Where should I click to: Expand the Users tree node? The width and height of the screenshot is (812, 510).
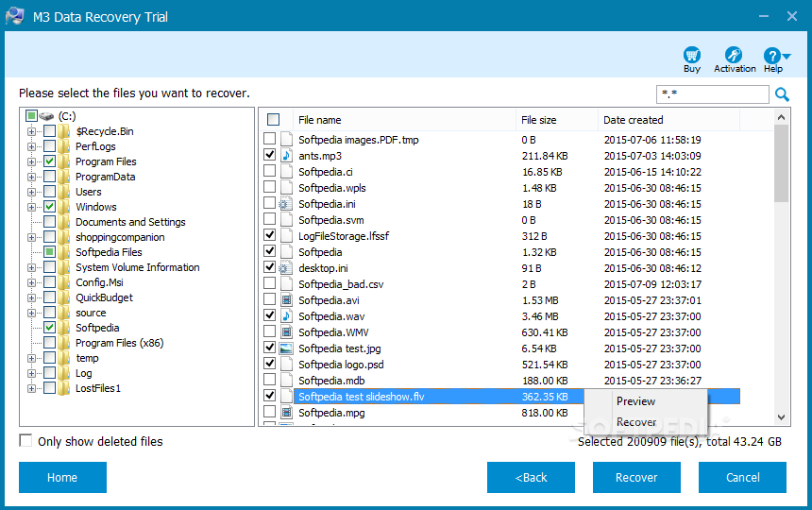coord(31,192)
